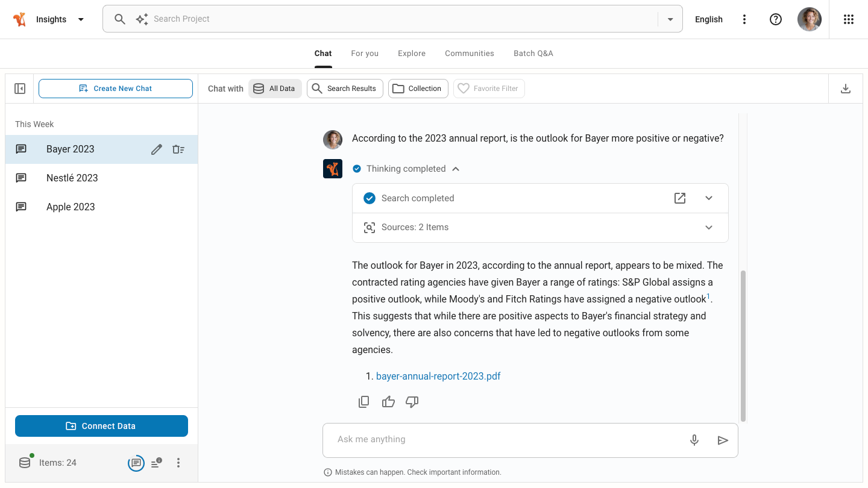The height and width of the screenshot is (488, 868).
Task: Click the circular chat progress icon
Action: [136, 463]
